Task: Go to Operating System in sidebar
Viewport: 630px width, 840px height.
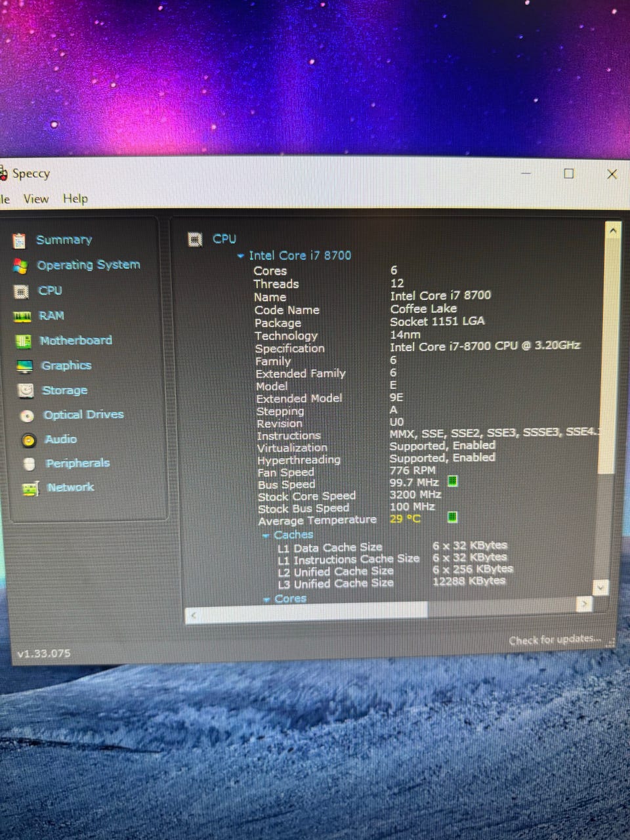Action: (x=89, y=265)
